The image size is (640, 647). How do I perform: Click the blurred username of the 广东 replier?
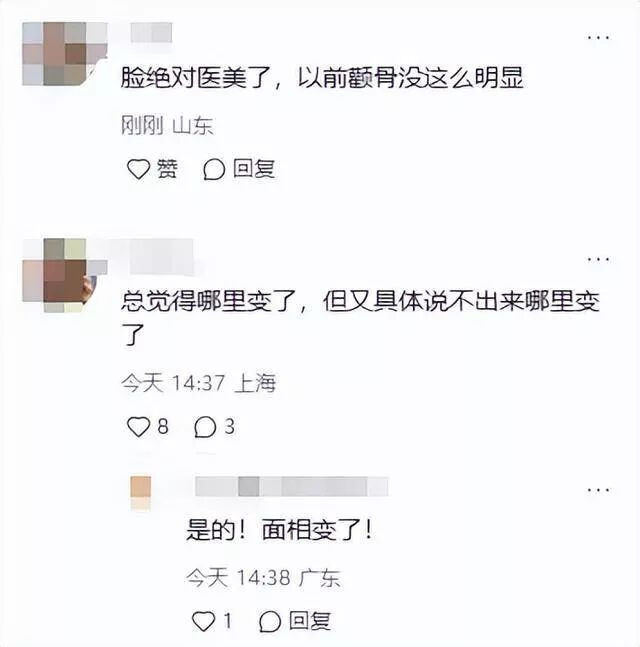[292, 486]
